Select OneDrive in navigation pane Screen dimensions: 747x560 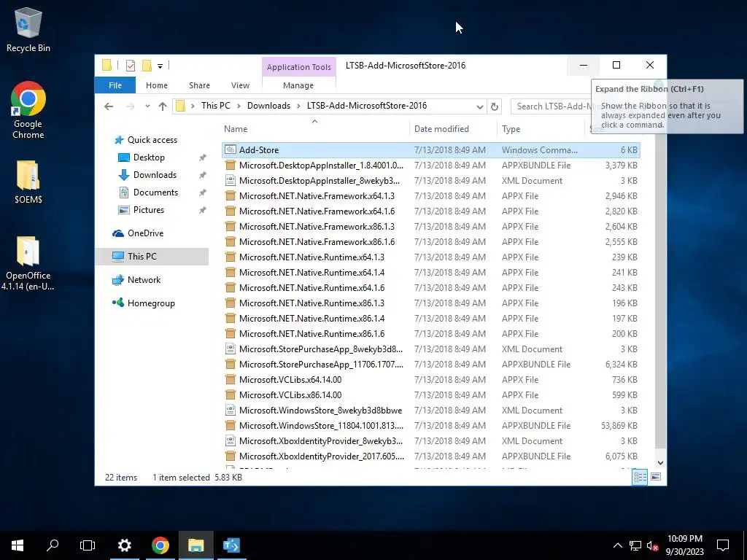click(145, 233)
